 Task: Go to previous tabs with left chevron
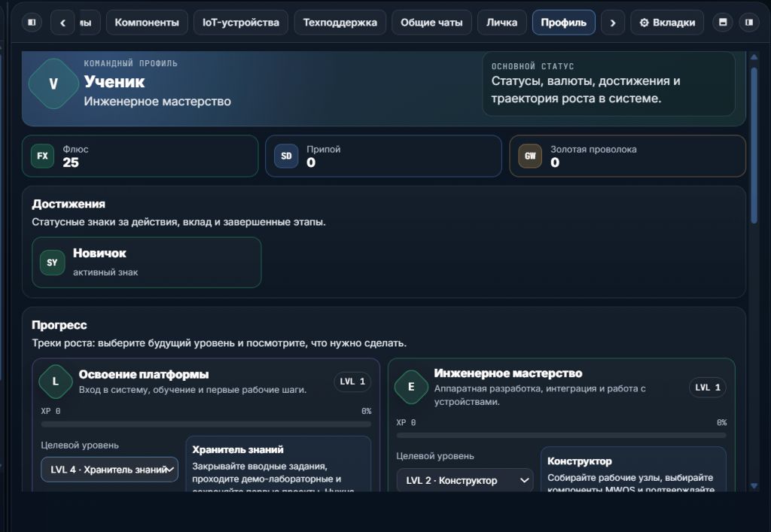(63, 23)
